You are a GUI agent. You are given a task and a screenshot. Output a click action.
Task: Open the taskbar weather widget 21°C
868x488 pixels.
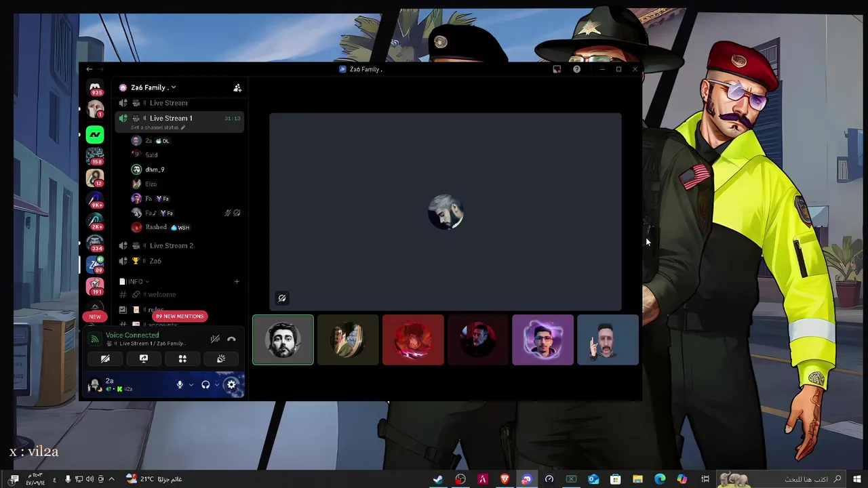(x=154, y=479)
